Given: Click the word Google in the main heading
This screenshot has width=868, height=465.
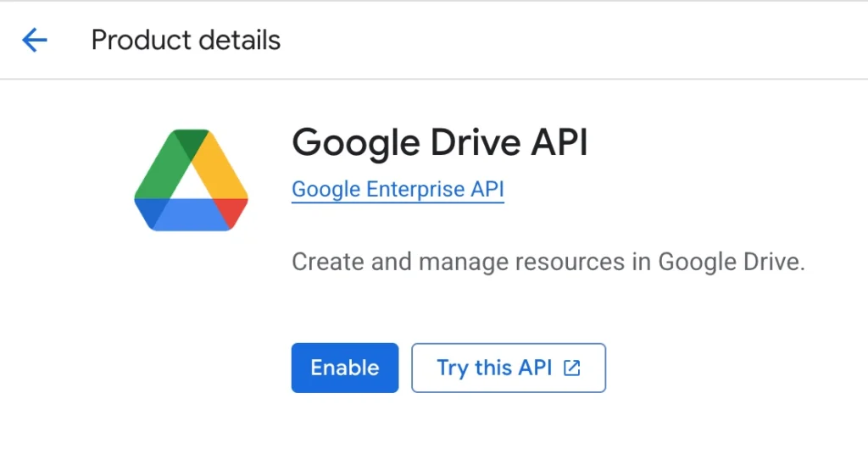Looking at the screenshot, I should tap(356, 142).
